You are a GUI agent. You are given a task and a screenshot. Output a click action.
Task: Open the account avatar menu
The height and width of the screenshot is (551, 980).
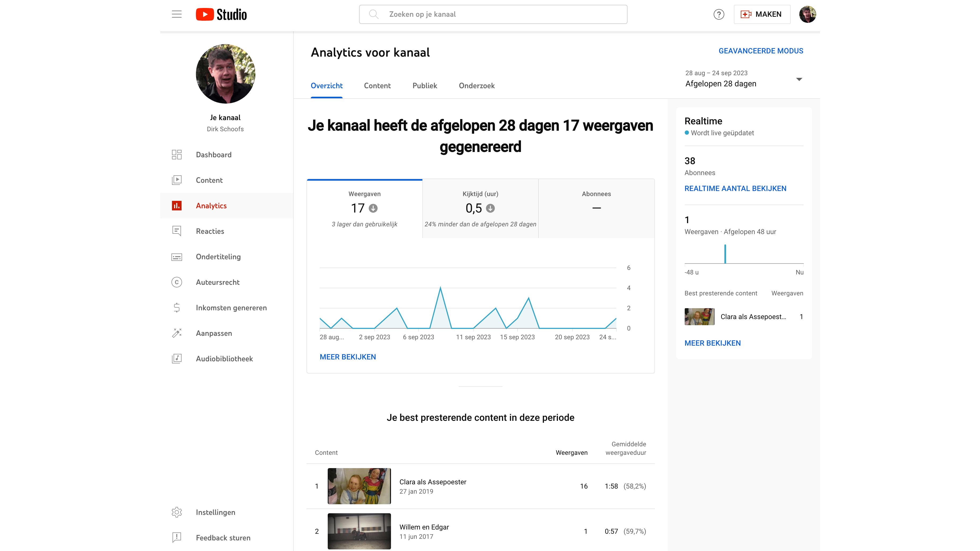pyautogui.click(x=807, y=14)
